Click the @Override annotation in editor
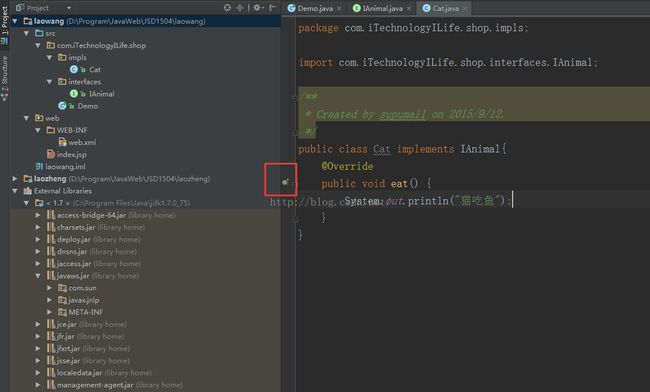Image resolution: width=650 pixels, height=392 pixels. pyautogui.click(x=347, y=166)
